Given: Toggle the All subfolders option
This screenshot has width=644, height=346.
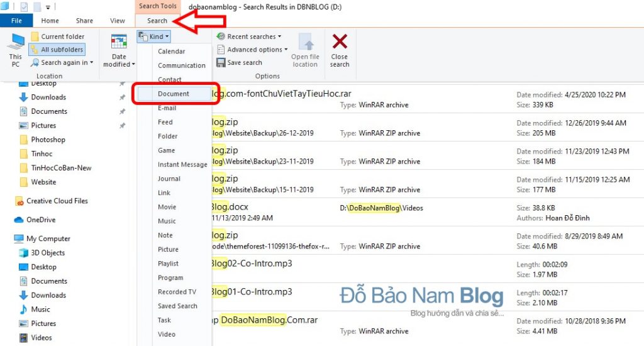Looking at the screenshot, I should (57, 50).
